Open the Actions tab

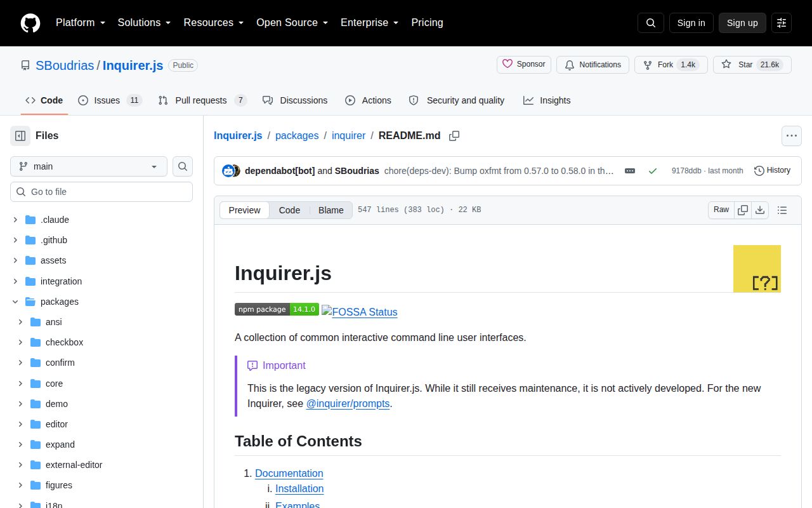pyautogui.click(x=368, y=100)
